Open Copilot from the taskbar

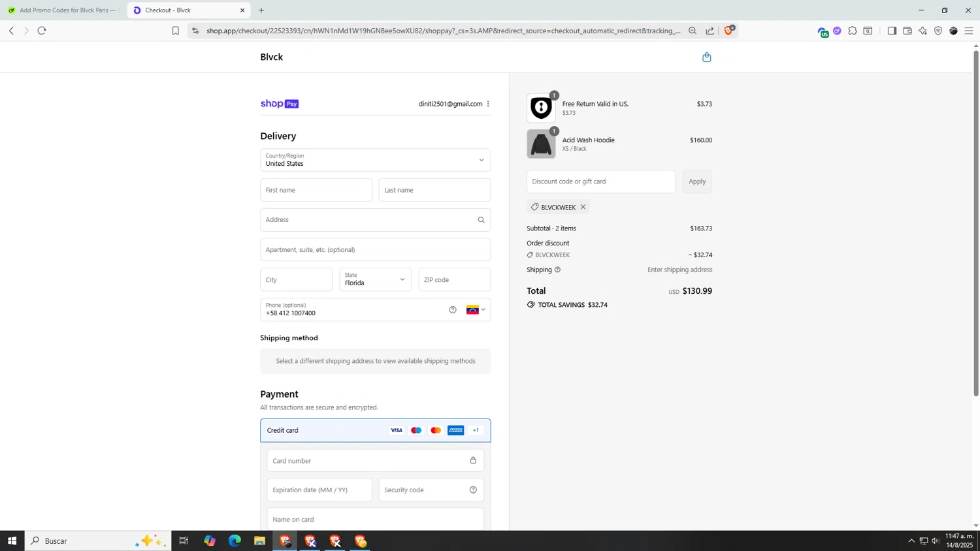click(x=210, y=541)
